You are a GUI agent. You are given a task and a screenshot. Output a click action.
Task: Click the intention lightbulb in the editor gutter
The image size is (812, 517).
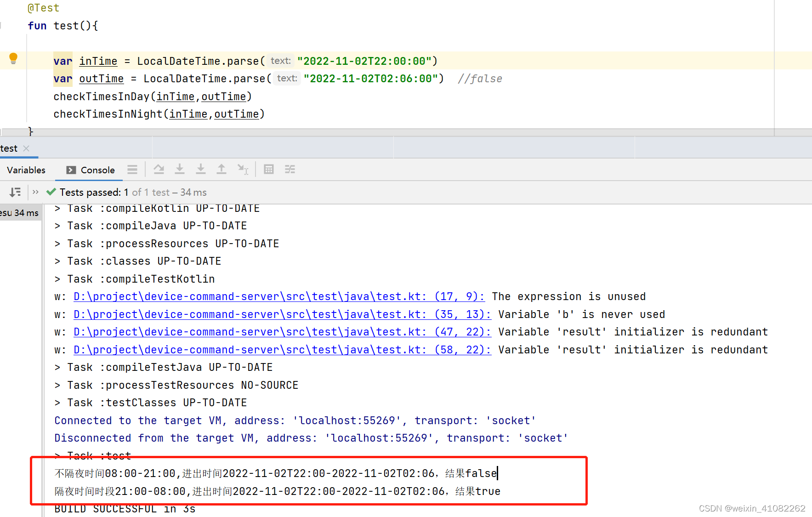[13, 58]
